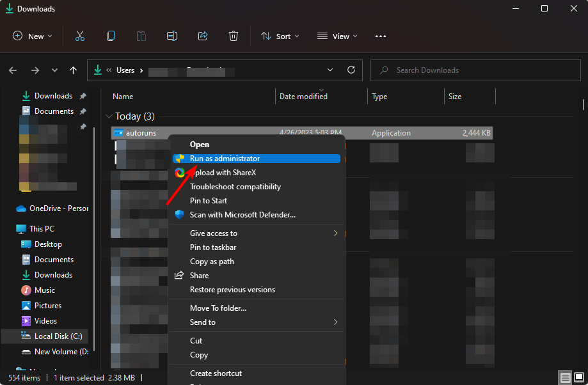Viewport: 588px width, 385px height.
Task: Expand address bar history dropdown
Action: tap(330, 70)
